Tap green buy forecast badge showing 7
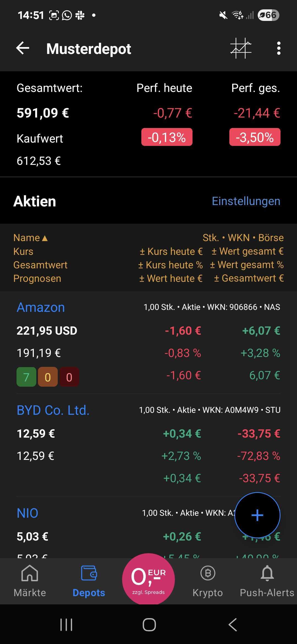 26,377
